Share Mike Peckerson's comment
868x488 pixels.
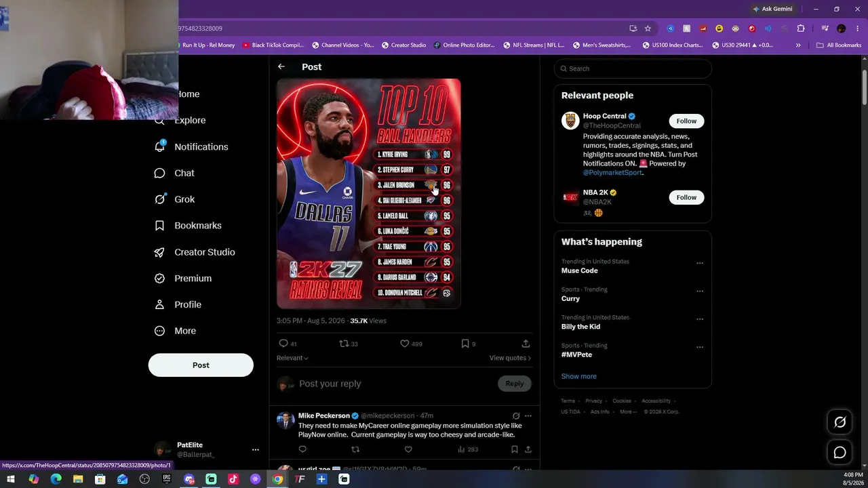tap(528, 449)
